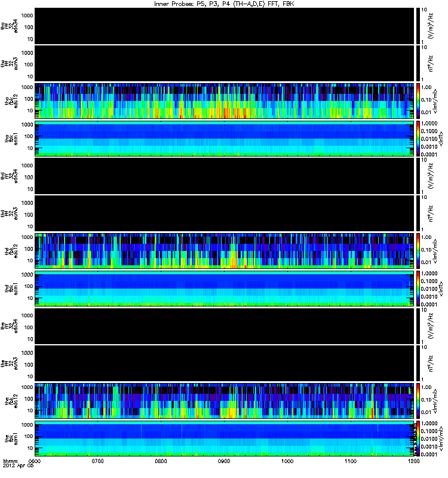Click the 1200 end time label
Viewport: 448px width, 478px height.
414,461
